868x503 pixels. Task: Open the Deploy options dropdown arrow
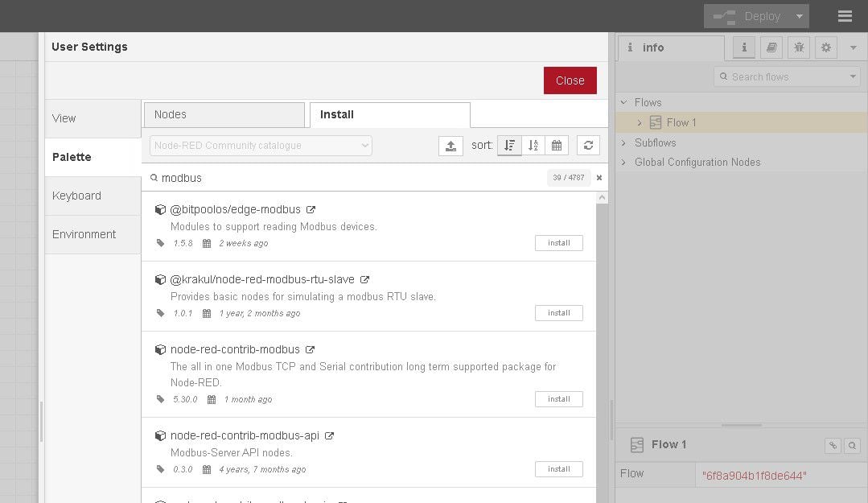click(799, 16)
